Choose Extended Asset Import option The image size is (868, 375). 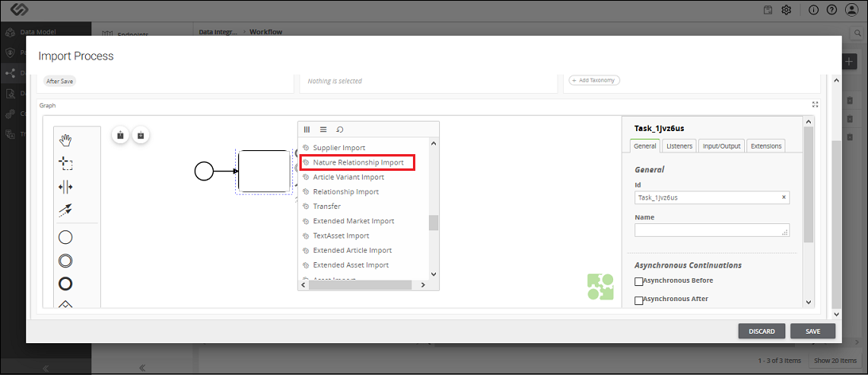350,265
